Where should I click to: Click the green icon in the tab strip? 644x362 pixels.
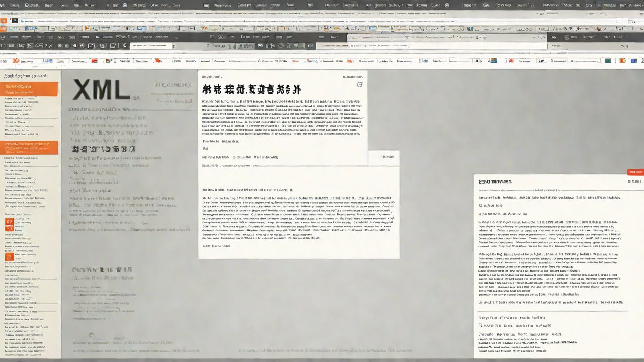[608, 61]
